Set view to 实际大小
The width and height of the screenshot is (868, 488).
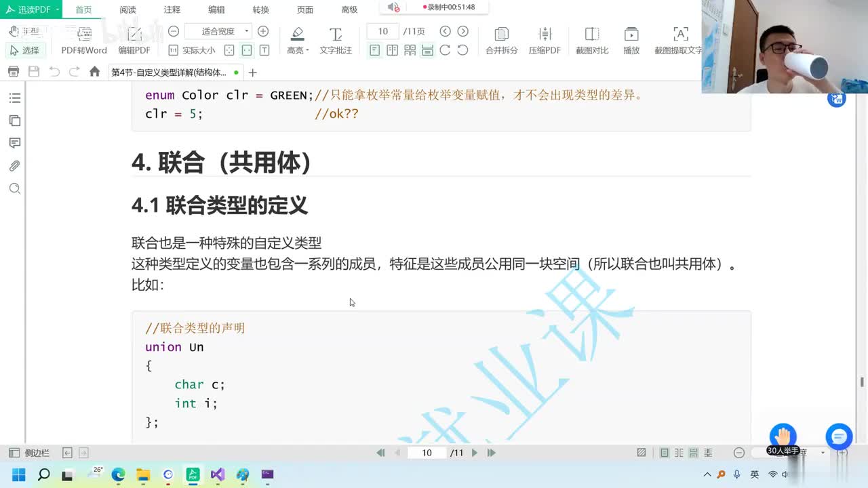click(x=191, y=50)
